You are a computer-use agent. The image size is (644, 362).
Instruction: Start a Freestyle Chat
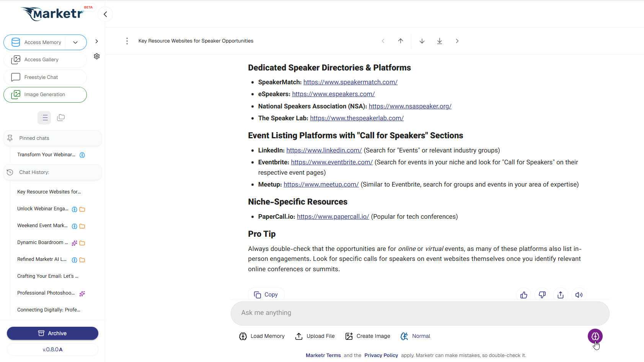coord(45,77)
